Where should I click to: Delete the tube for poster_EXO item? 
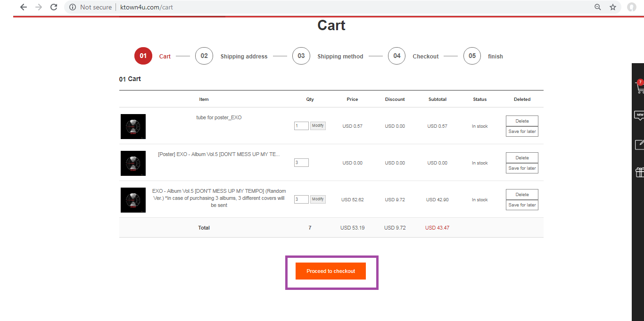point(522,121)
